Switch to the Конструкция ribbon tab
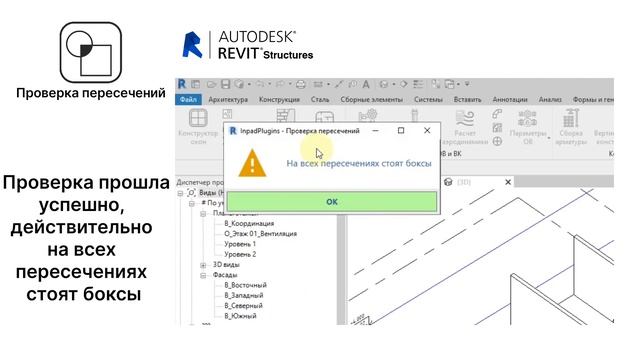The image size is (640, 360). (279, 99)
